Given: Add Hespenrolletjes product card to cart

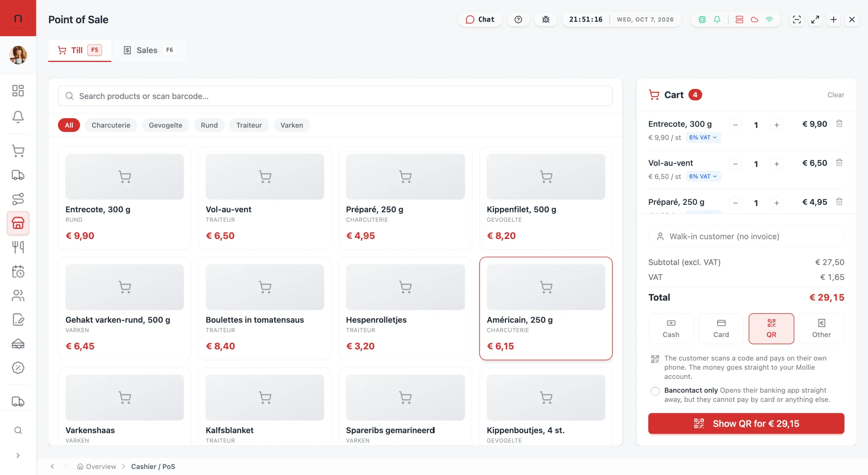Looking at the screenshot, I should point(405,309).
